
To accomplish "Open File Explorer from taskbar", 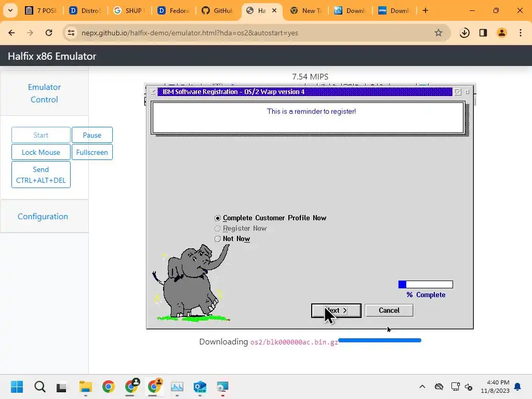I will (86, 387).
